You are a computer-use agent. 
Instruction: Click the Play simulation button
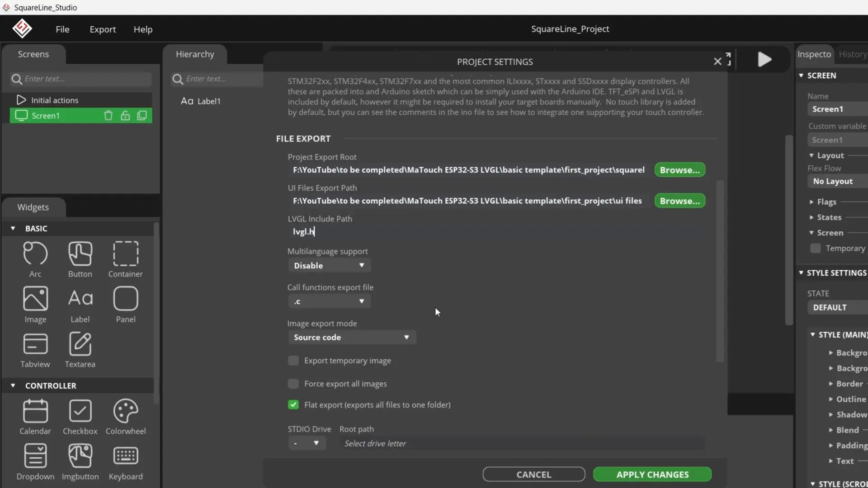pyautogui.click(x=764, y=59)
